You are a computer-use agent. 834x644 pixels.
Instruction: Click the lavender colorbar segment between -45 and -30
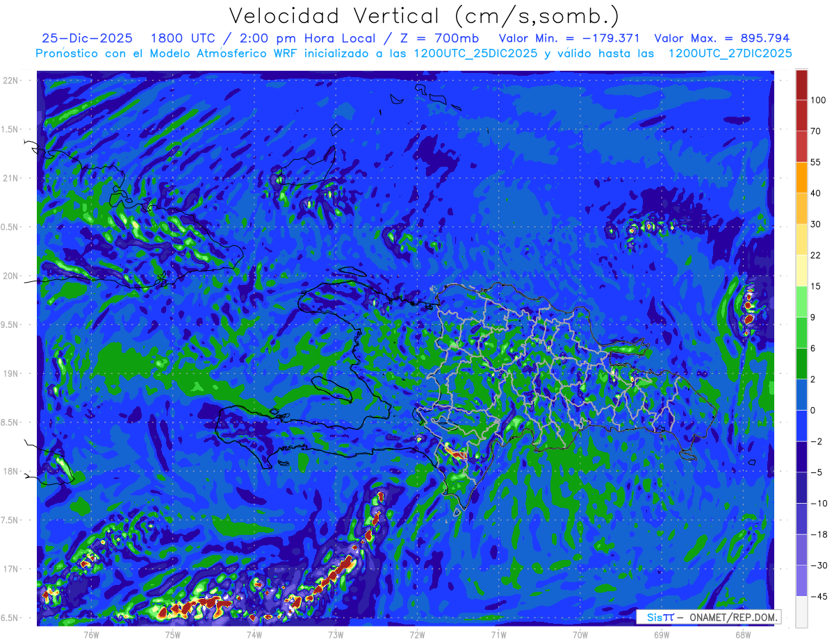point(801,580)
